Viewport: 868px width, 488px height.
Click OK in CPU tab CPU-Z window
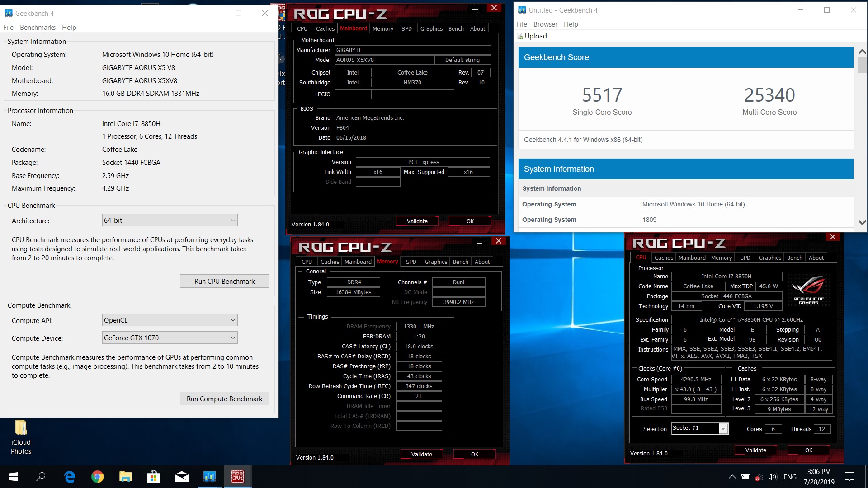point(809,450)
